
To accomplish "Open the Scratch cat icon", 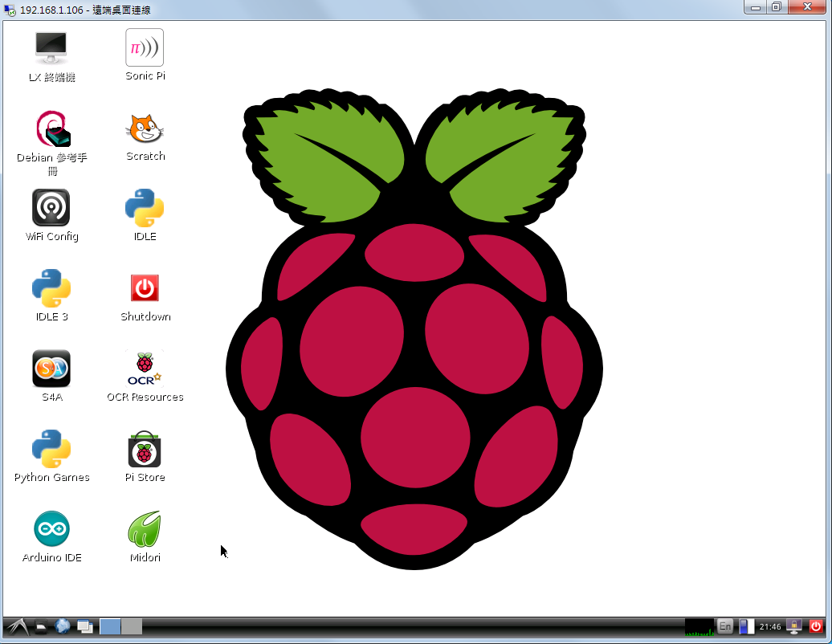I will [x=145, y=128].
